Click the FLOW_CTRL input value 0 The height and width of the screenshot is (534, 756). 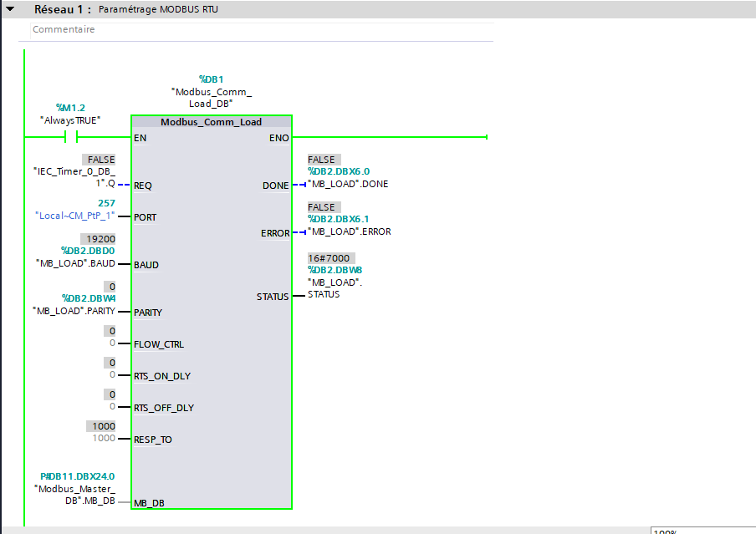click(112, 343)
